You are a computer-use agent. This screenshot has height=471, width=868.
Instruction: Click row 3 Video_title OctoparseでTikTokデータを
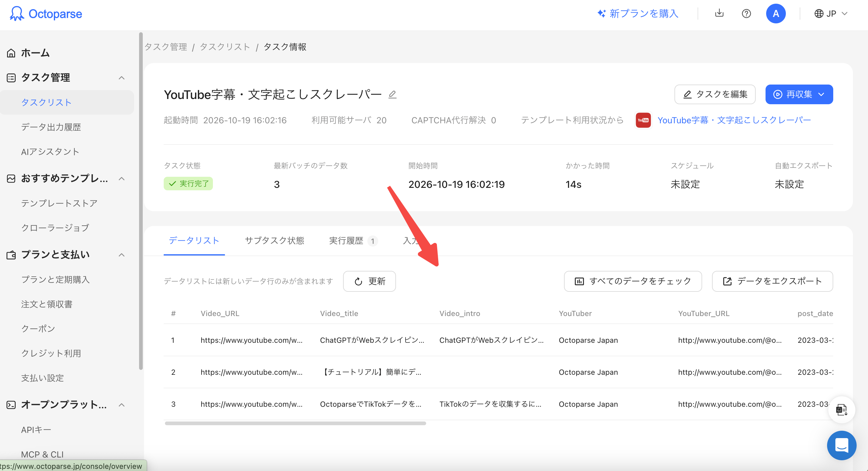pos(371,404)
